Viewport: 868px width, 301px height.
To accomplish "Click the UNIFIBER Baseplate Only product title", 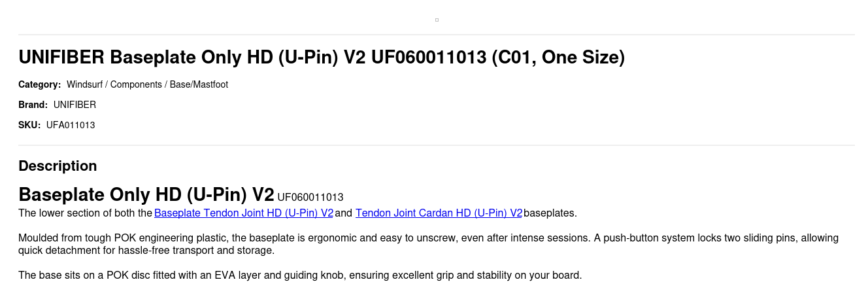I will pyautogui.click(x=322, y=58).
